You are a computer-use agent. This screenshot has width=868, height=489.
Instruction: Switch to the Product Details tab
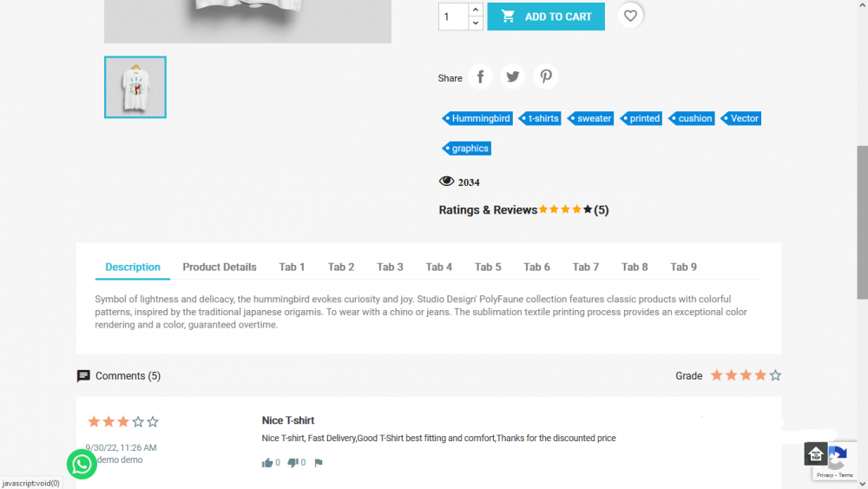[x=220, y=267]
